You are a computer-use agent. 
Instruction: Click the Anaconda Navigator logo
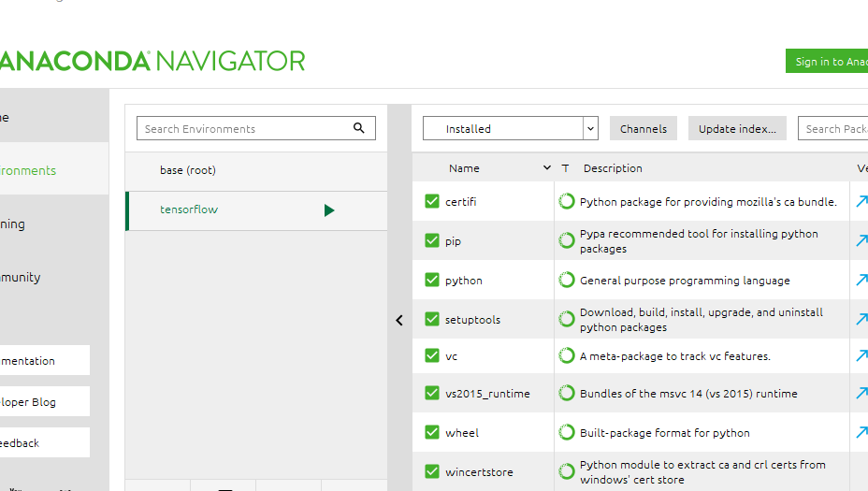click(152, 61)
